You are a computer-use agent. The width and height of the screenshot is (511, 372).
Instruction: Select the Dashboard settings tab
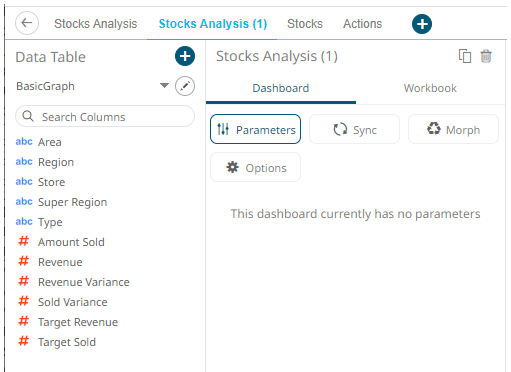pyautogui.click(x=281, y=88)
